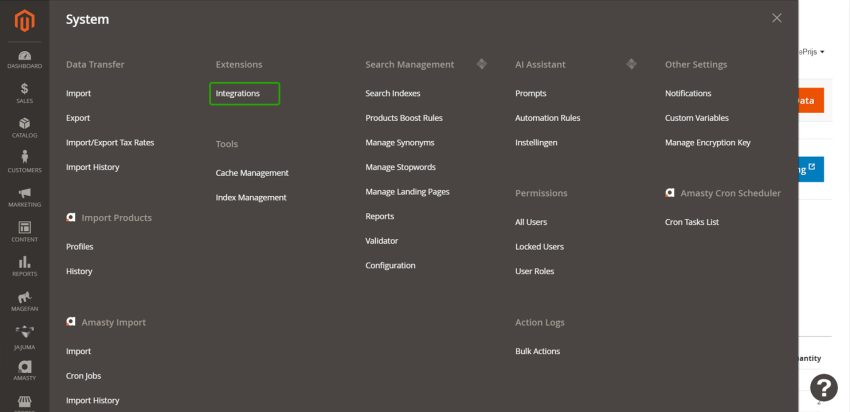
Task: Open Manage Stopwords
Action: 401,167
